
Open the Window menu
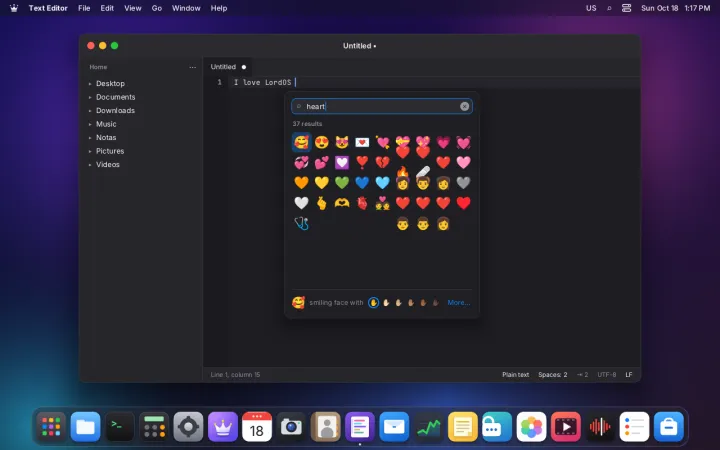tap(186, 8)
